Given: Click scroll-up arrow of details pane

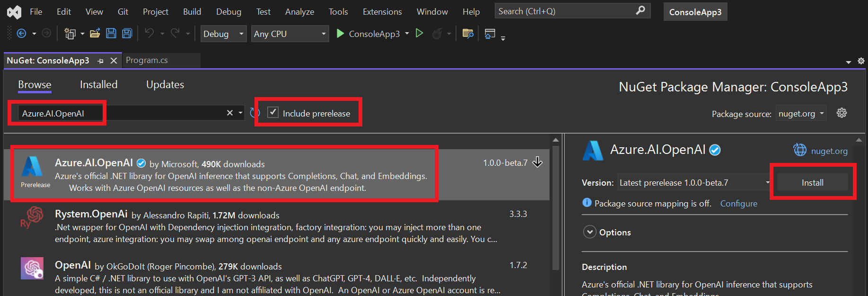Looking at the screenshot, I should (859, 140).
